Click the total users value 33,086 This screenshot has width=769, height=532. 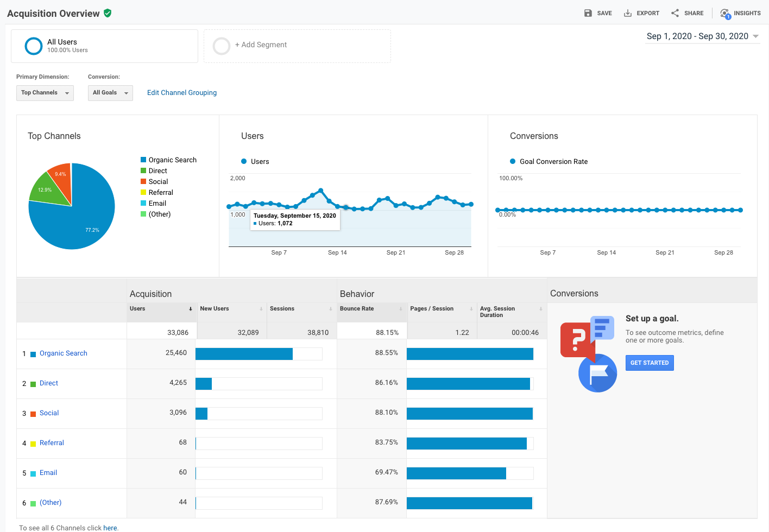click(178, 332)
